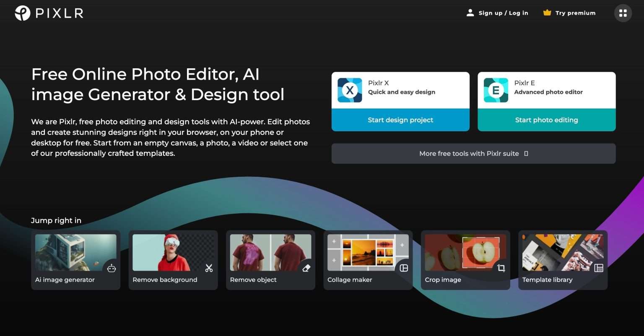
Task: Click the crown icon beside Try premium
Action: coord(547,13)
